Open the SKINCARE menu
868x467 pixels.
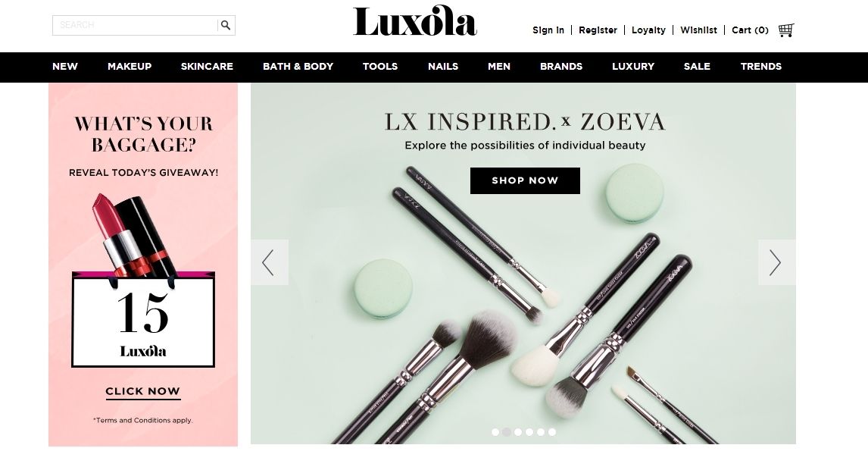[x=207, y=67]
